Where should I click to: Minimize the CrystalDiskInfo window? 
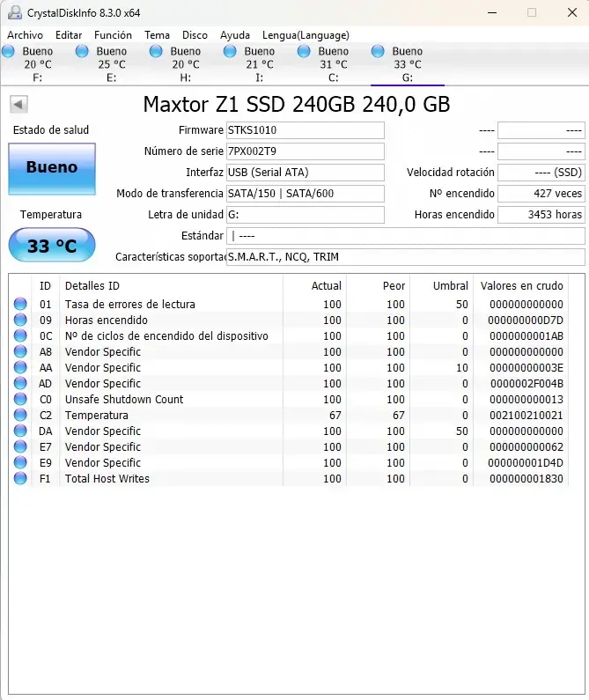[492, 12]
